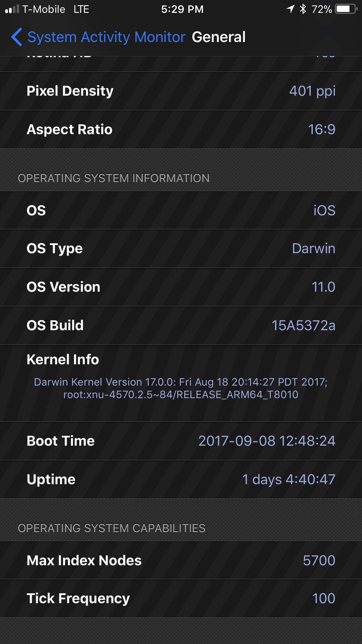The height and width of the screenshot is (644, 362).
Task: Tap the battery indicator icon
Action: click(x=346, y=9)
